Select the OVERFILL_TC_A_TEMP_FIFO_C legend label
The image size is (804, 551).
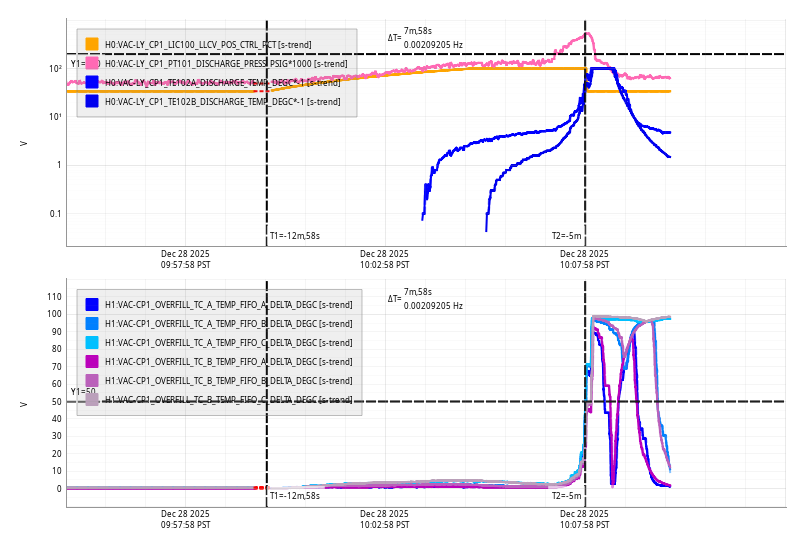228,343
